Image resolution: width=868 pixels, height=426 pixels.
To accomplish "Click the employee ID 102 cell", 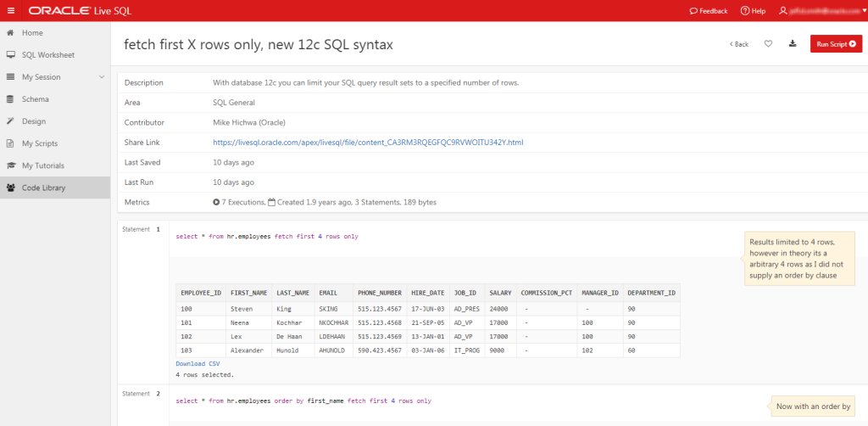I will [201, 336].
